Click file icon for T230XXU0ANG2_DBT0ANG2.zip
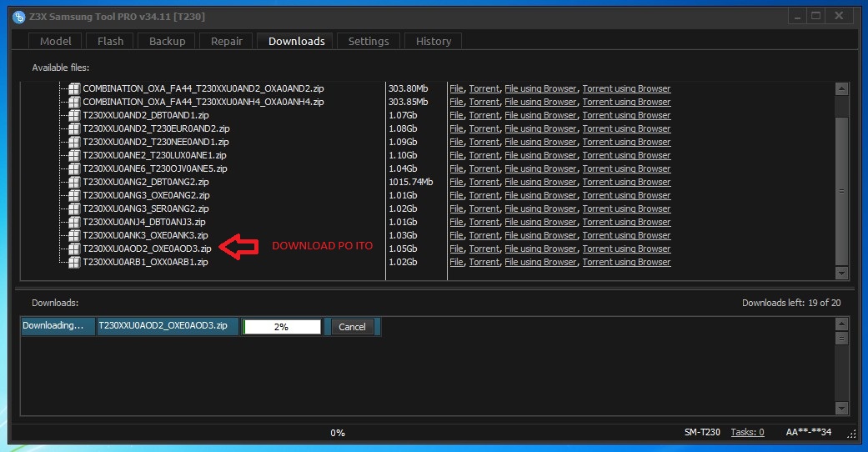This screenshot has height=452, width=868. pos(74,182)
